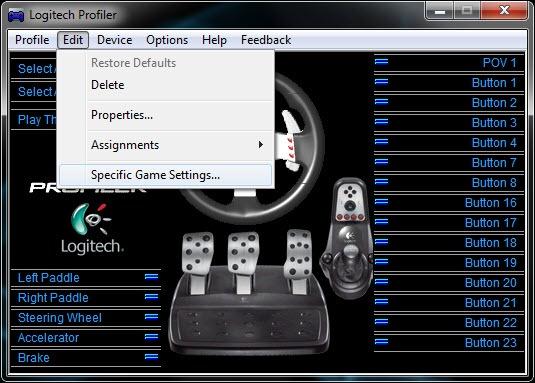Select the Button 3 label
This screenshot has height=383, width=535.
[494, 123]
